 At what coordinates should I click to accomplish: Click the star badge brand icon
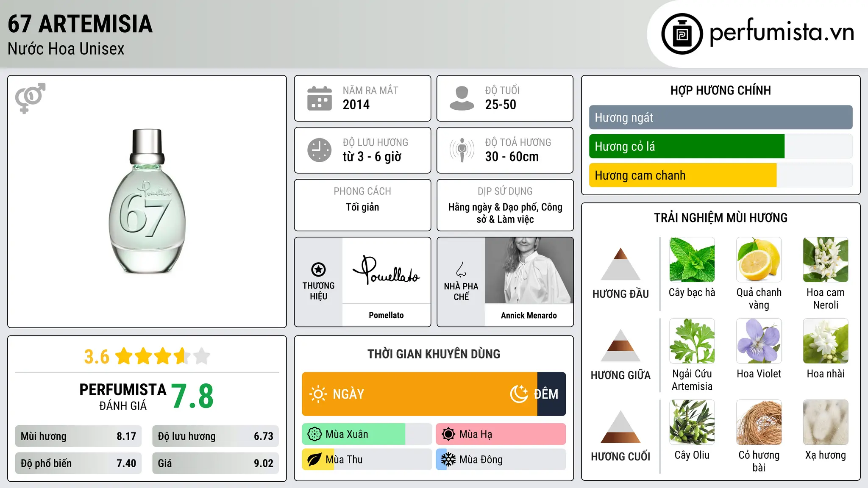318,269
